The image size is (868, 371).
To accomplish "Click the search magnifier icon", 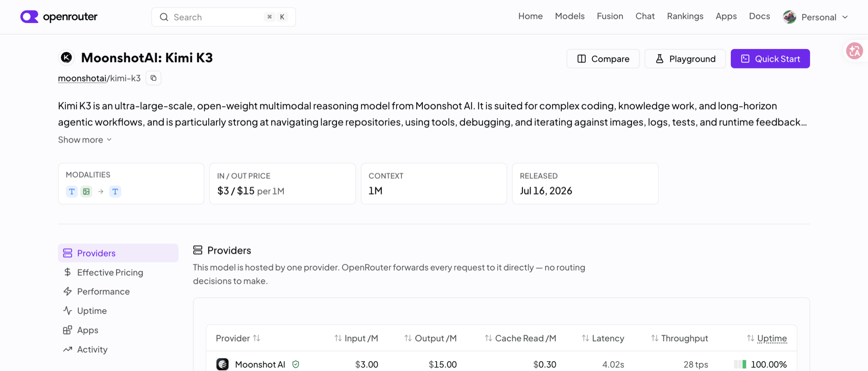I will click(x=164, y=17).
